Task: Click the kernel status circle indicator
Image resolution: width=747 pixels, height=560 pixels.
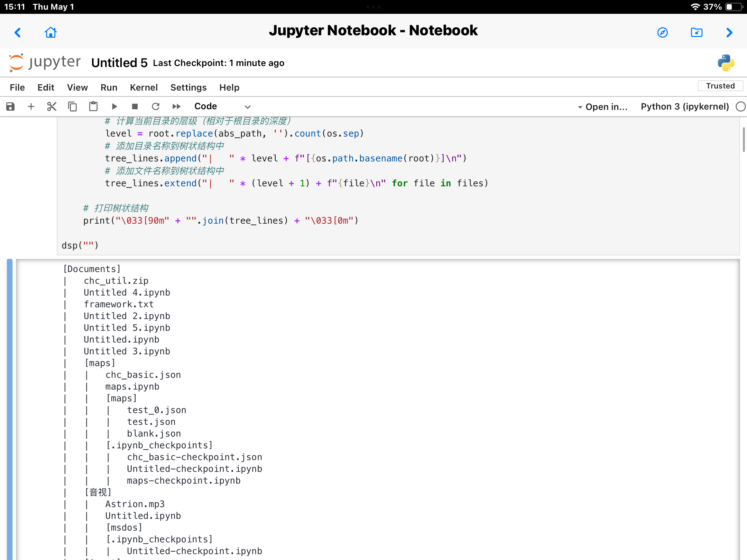Action: (740, 106)
